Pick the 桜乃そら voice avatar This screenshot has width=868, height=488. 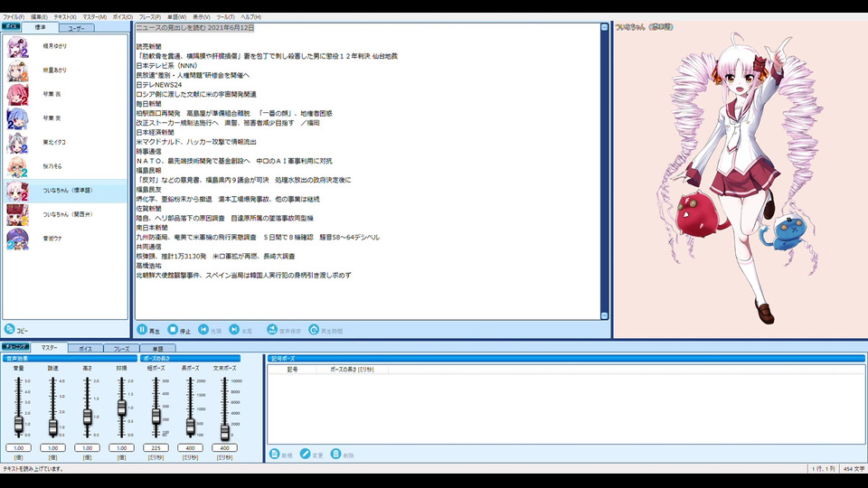(18, 166)
